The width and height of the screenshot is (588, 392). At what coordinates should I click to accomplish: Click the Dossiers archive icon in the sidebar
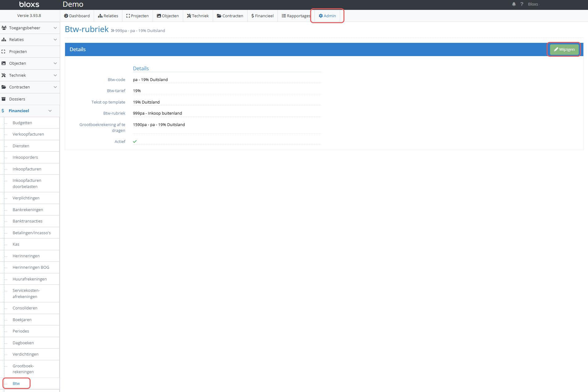click(x=4, y=99)
